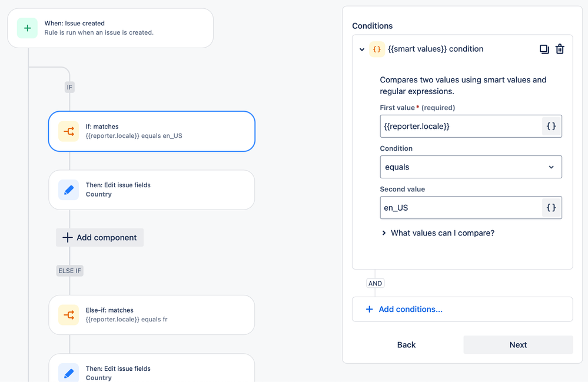
Task: Click inside the First value input field
Action: 459,126
